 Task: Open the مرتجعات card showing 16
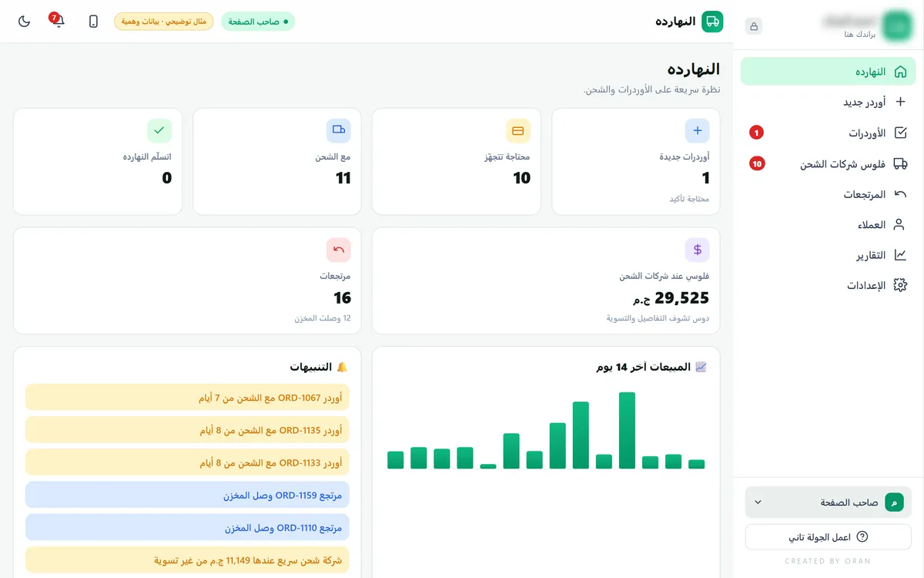tap(187, 281)
